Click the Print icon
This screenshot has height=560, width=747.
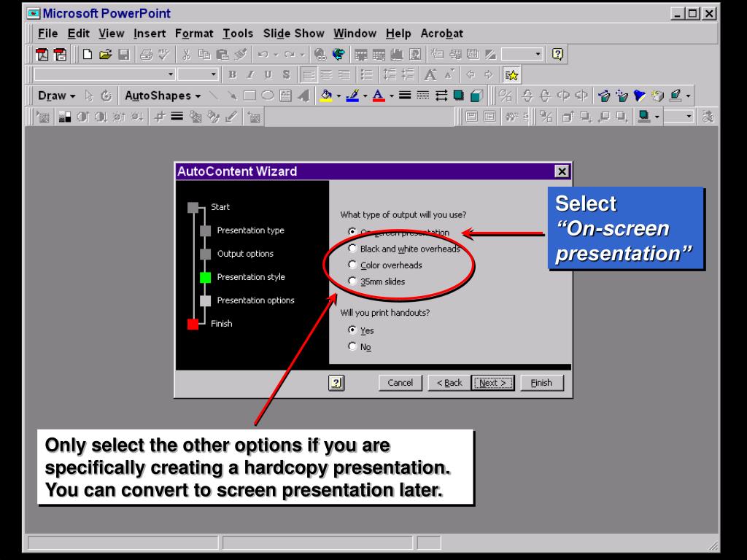click(146, 54)
